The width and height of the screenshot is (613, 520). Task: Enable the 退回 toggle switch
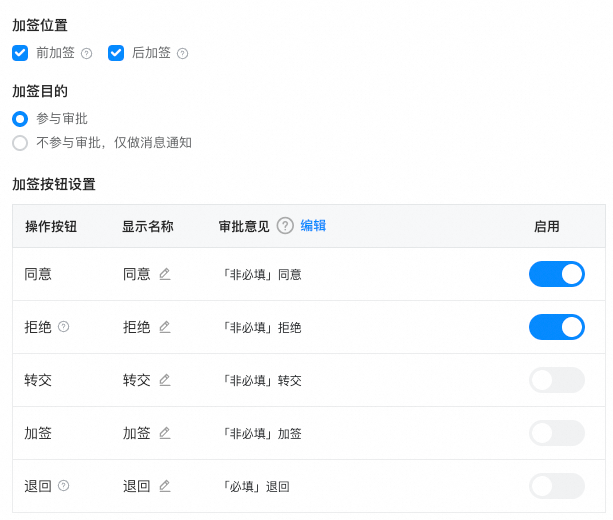pyautogui.click(x=557, y=486)
